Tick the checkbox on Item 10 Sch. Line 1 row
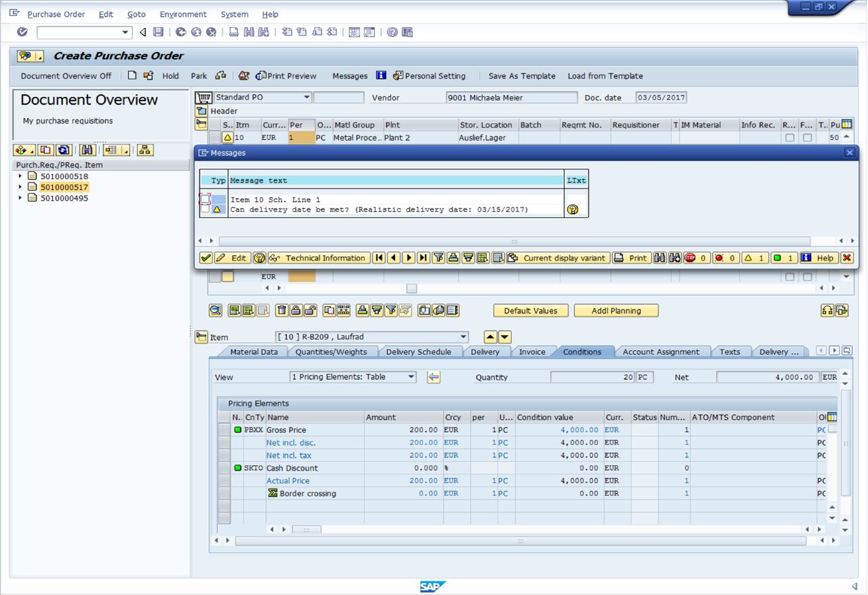 (205, 199)
